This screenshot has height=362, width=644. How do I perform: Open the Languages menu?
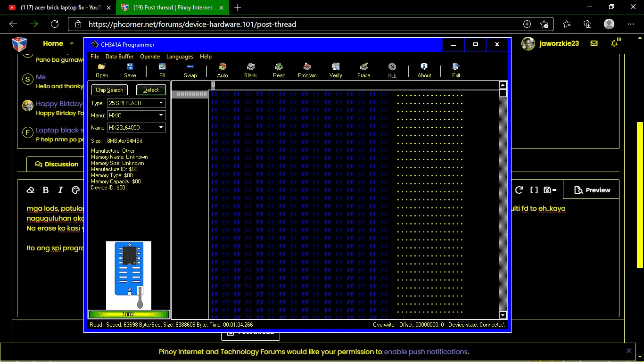(180, 56)
